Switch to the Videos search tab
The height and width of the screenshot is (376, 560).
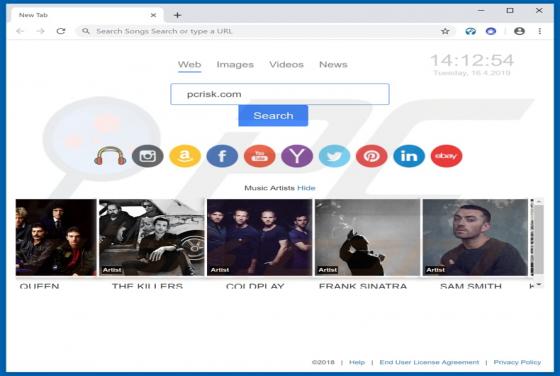[286, 65]
